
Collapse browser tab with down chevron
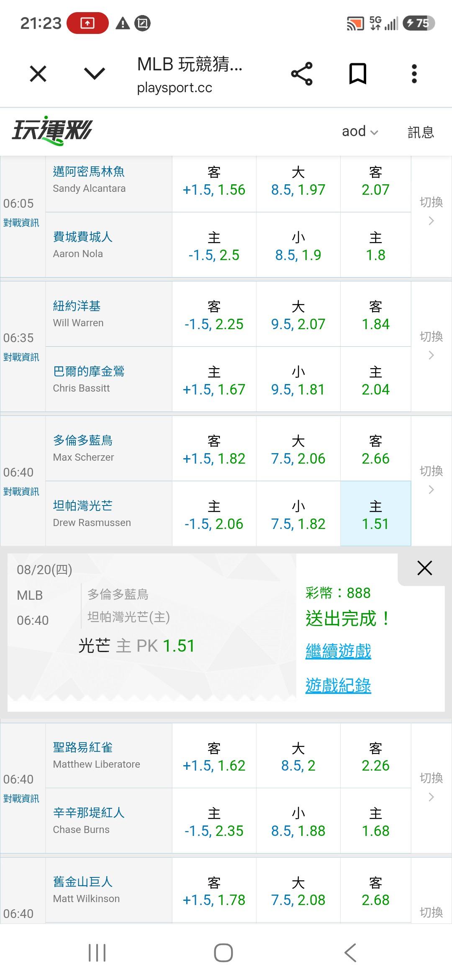95,74
